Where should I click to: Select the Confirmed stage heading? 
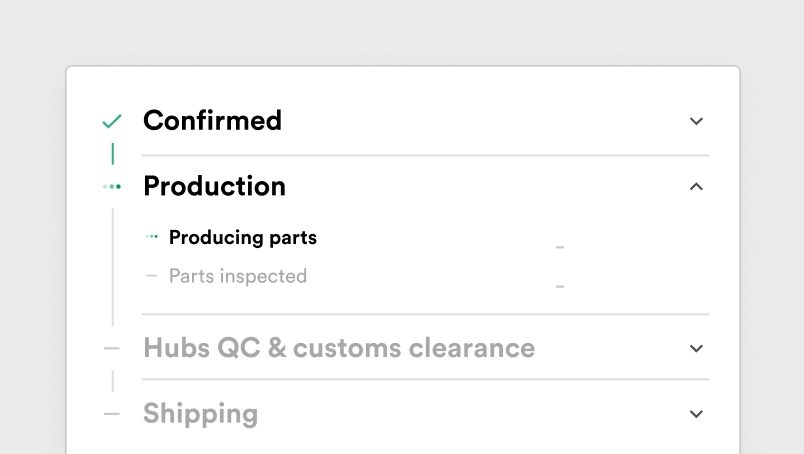(x=212, y=121)
